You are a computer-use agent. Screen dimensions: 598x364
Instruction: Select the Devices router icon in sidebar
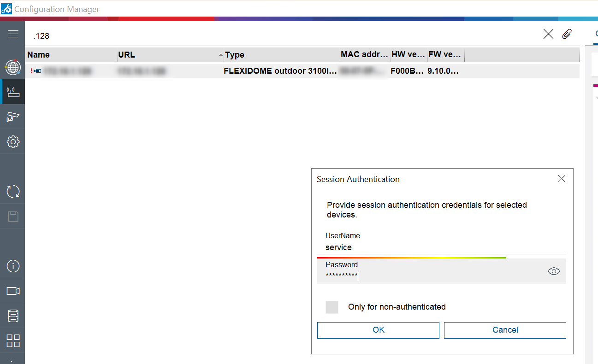click(13, 92)
